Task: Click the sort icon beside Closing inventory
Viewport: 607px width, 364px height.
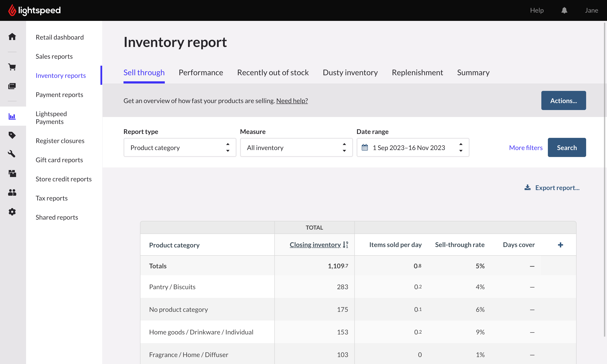Action: tap(345, 245)
